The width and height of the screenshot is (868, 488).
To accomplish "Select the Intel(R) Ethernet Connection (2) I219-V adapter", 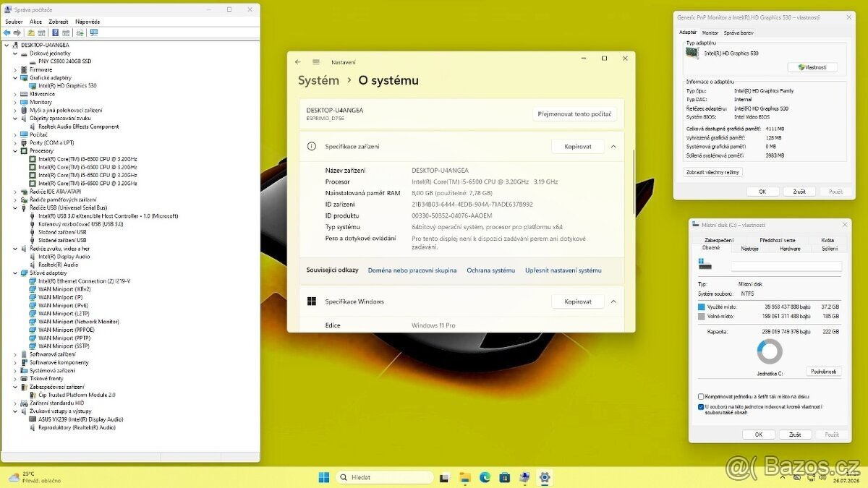I will click(x=84, y=281).
